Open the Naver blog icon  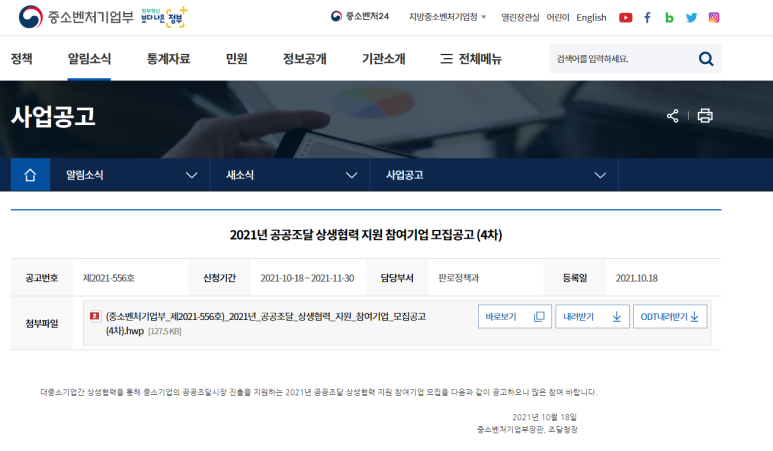coord(669,18)
